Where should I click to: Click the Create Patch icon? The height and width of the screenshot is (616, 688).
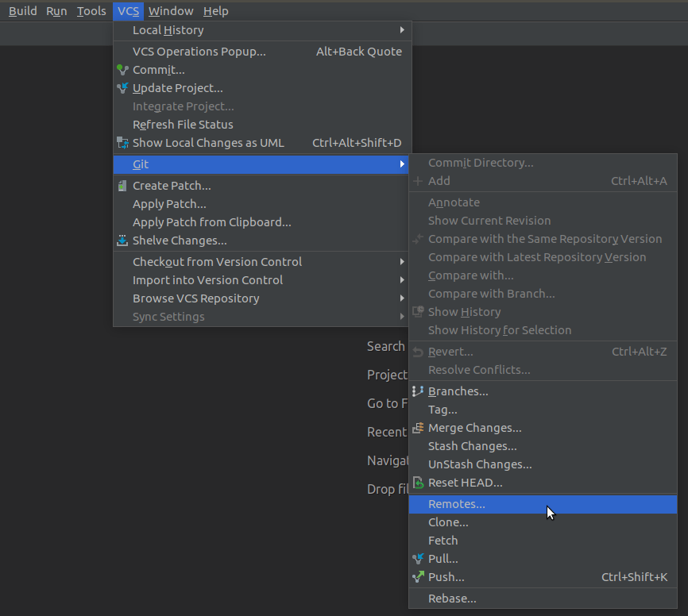click(122, 186)
